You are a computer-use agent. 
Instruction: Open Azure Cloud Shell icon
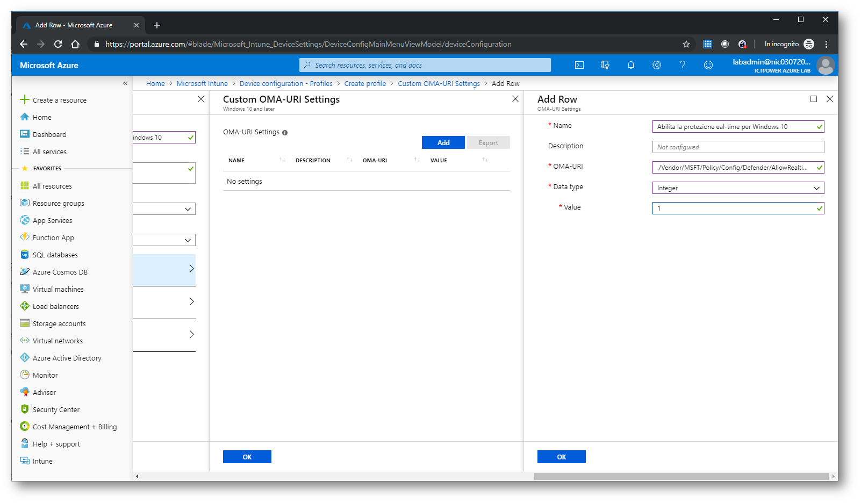tap(579, 65)
